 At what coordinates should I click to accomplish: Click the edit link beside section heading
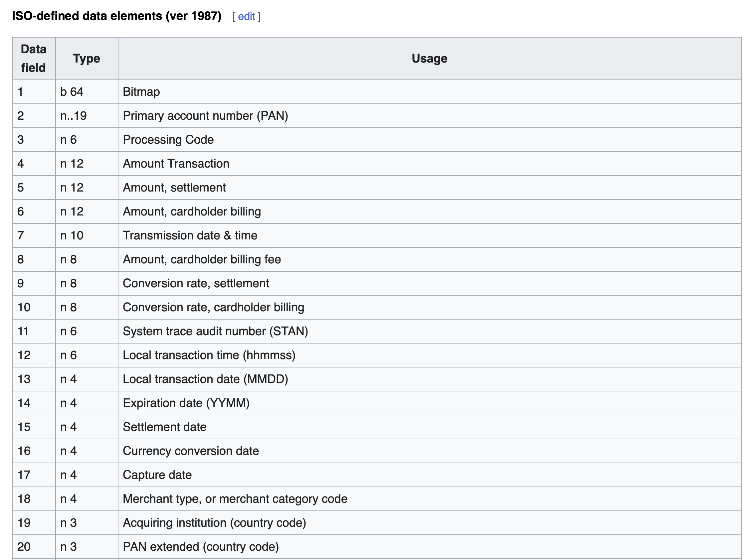tap(246, 16)
